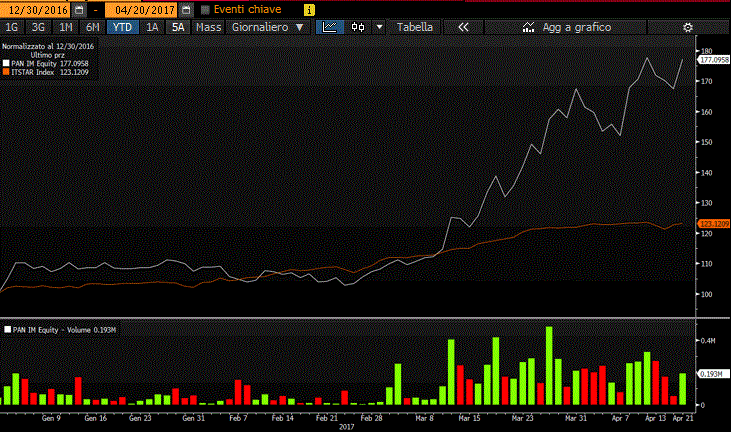Open calendar picker for start date 12/30/2016
The width and height of the screenshot is (731, 432).
(77, 8)
